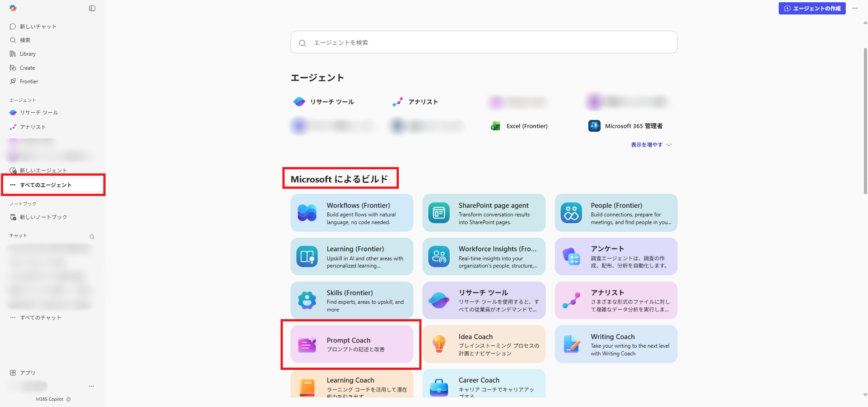Select アナリスト in the sidebar
Screen dimensions: 868x407
pos(28,127)
